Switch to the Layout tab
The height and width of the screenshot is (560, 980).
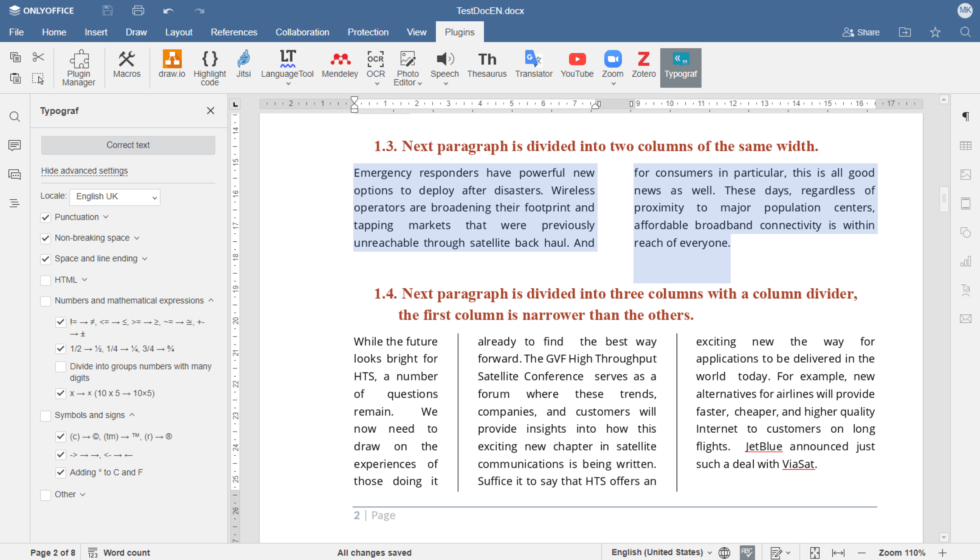179,32
